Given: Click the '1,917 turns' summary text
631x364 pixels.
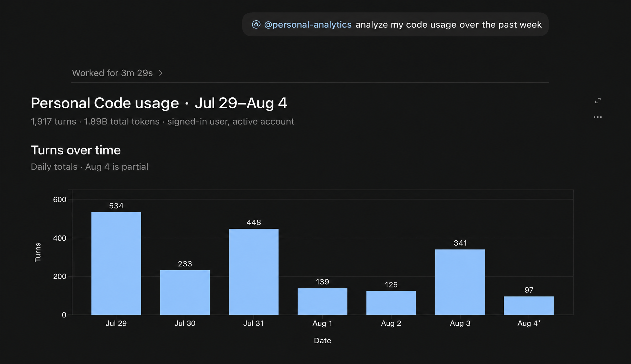Looking at the screenshot, I should pyautogui.click(x=54, y=122).
